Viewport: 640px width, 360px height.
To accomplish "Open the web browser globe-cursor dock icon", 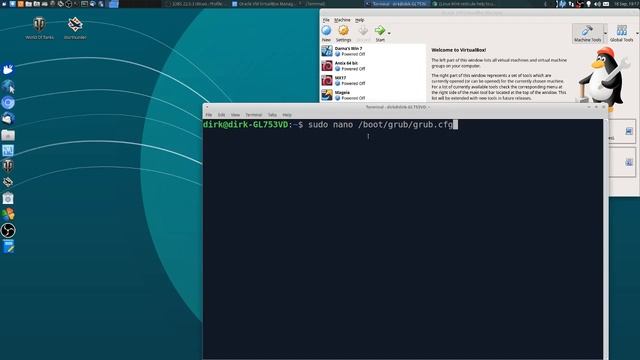I will (8, 86).
